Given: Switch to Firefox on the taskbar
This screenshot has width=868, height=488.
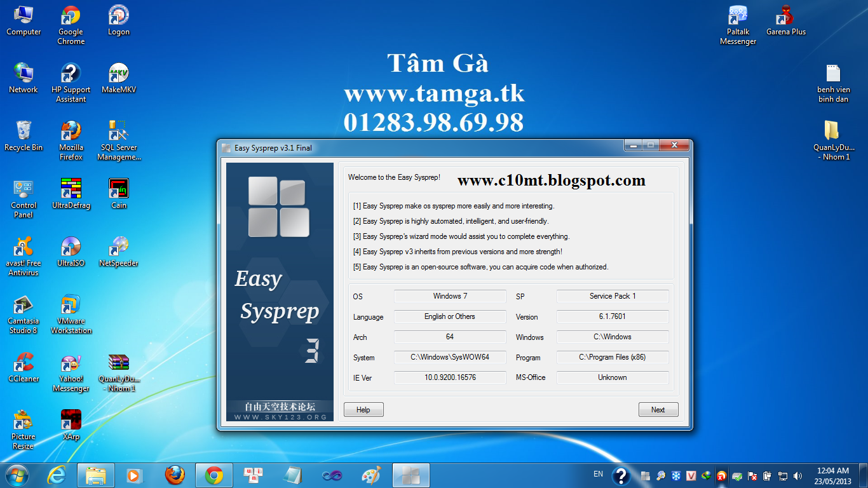Looking at the screenshot, I should [x=175, y=475].
